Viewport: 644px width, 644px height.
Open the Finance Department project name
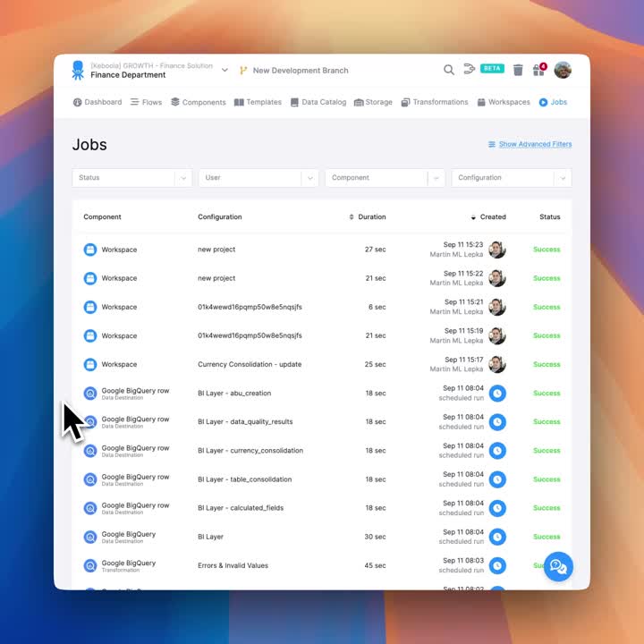pyautogui.click(x=128, y=75)
